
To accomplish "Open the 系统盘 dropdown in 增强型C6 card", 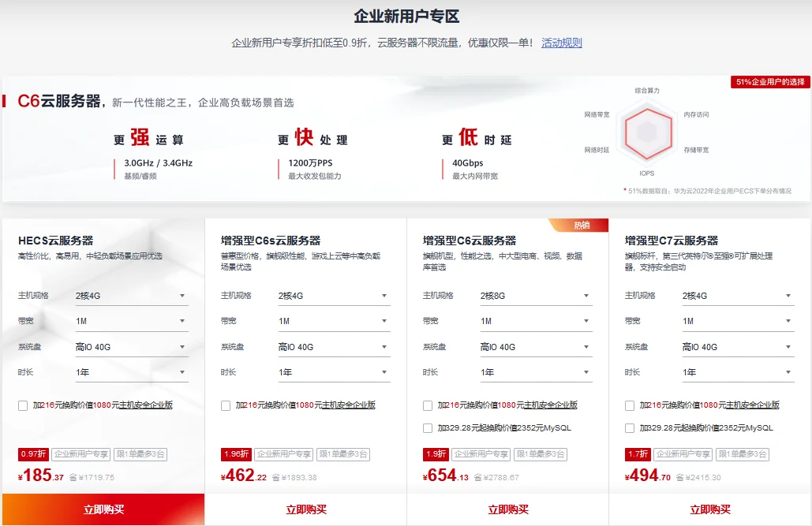I will 535,347.
